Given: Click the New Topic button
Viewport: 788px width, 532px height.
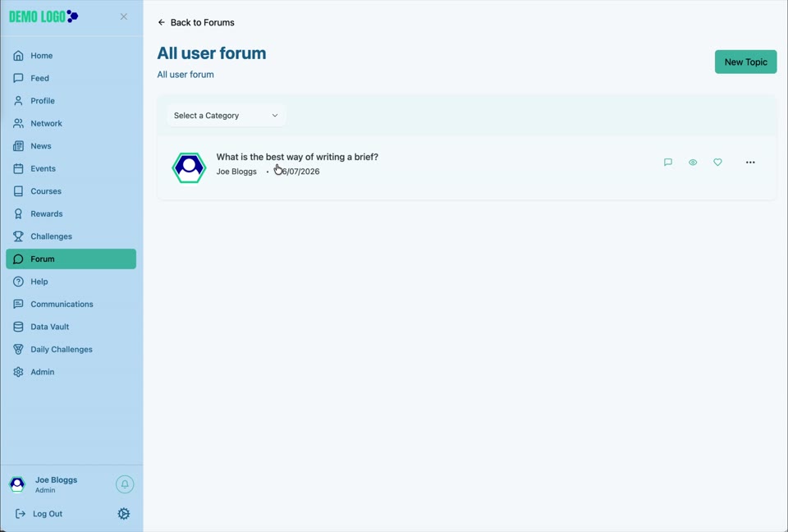Looking at the screenshot, I should pyautogui.click(x=746, y=62).
